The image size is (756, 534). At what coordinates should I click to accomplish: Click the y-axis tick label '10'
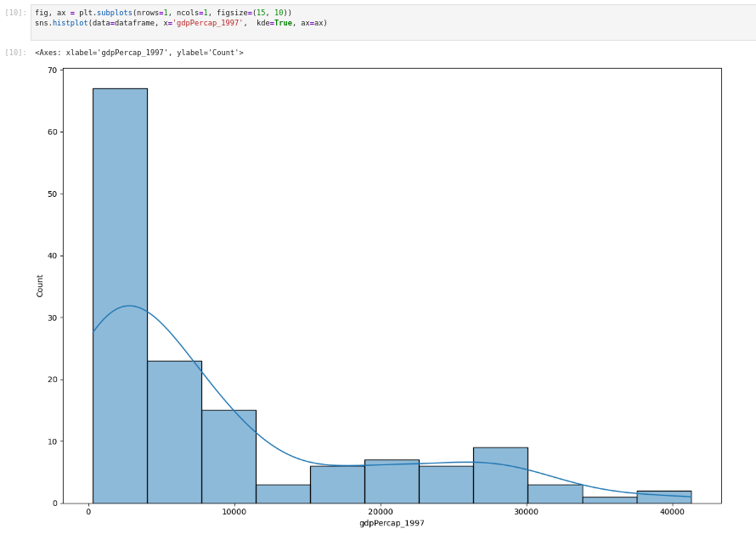(53, 441)
